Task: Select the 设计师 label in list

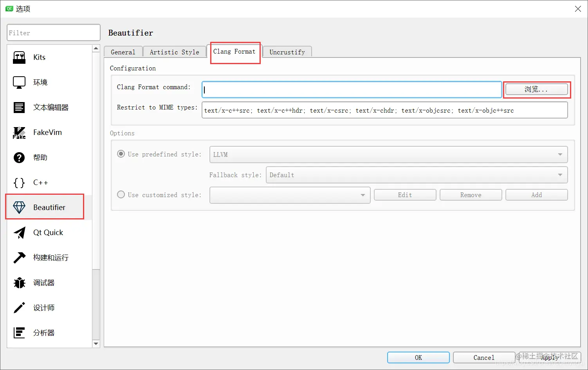Action: [44, 307]
